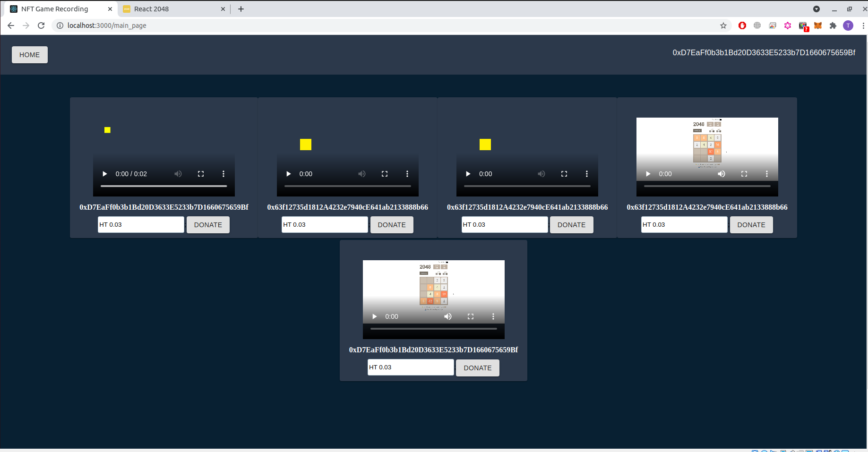
Task: Open the MetaMask fox extension
Action: pyautogui.click(x=818, y=26)
